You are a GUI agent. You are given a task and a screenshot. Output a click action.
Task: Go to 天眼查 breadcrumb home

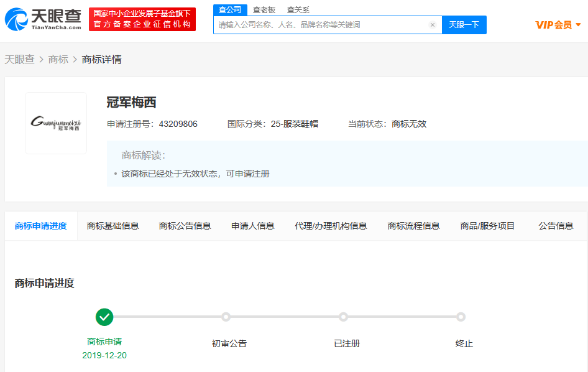[19, 59]
